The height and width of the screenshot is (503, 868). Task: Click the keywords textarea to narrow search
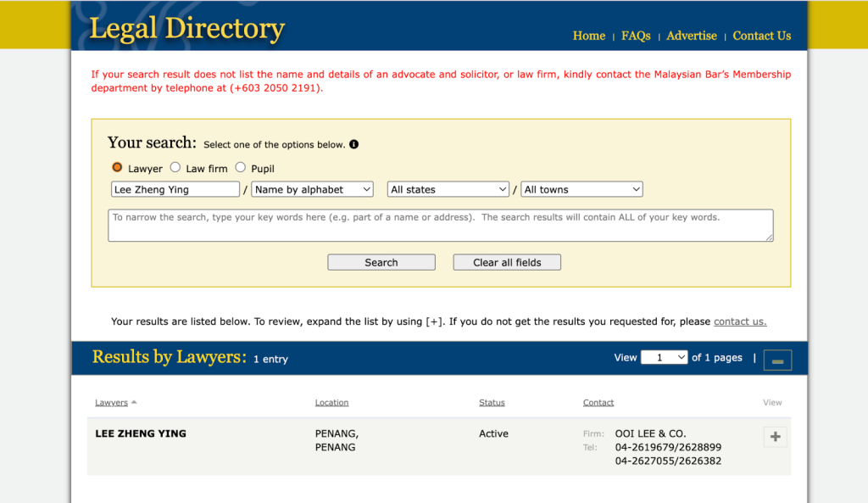441,226
